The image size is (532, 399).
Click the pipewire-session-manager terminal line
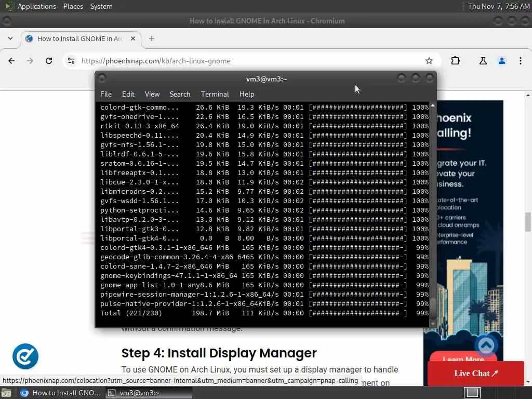[264, 294]
